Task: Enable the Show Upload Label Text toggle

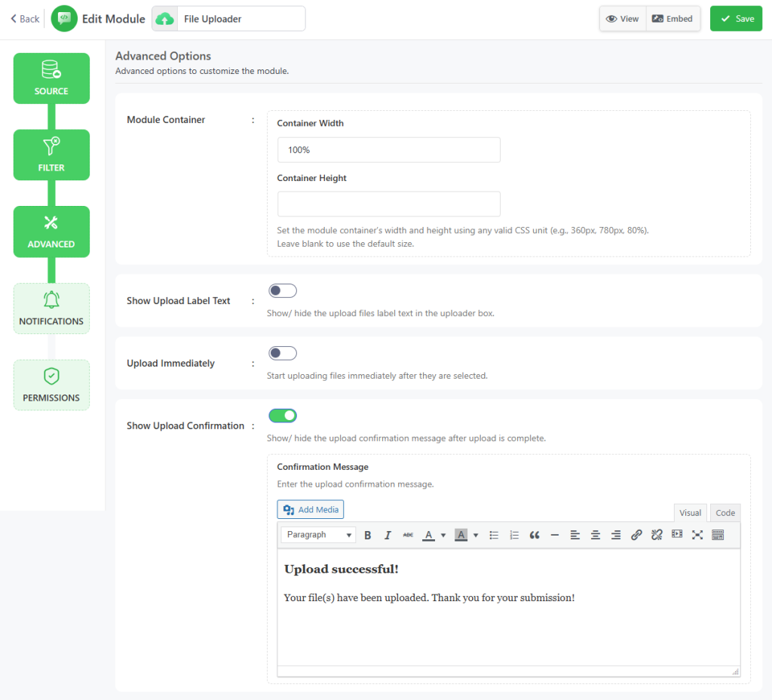Action: pos(283,291)
